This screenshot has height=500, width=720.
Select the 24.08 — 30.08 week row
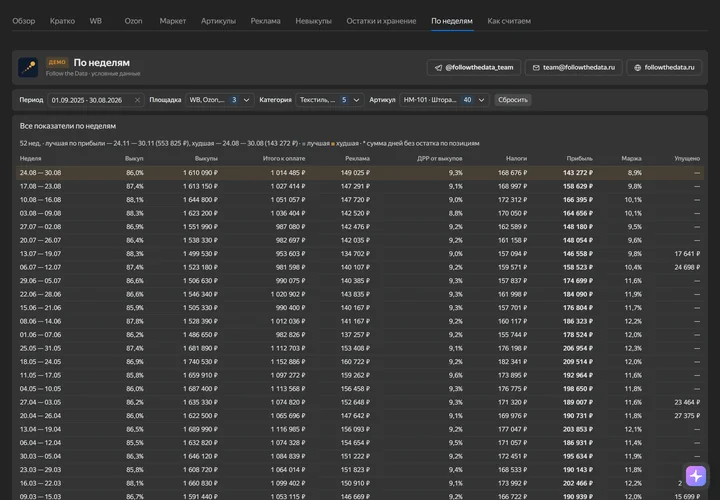pos(360,173)
